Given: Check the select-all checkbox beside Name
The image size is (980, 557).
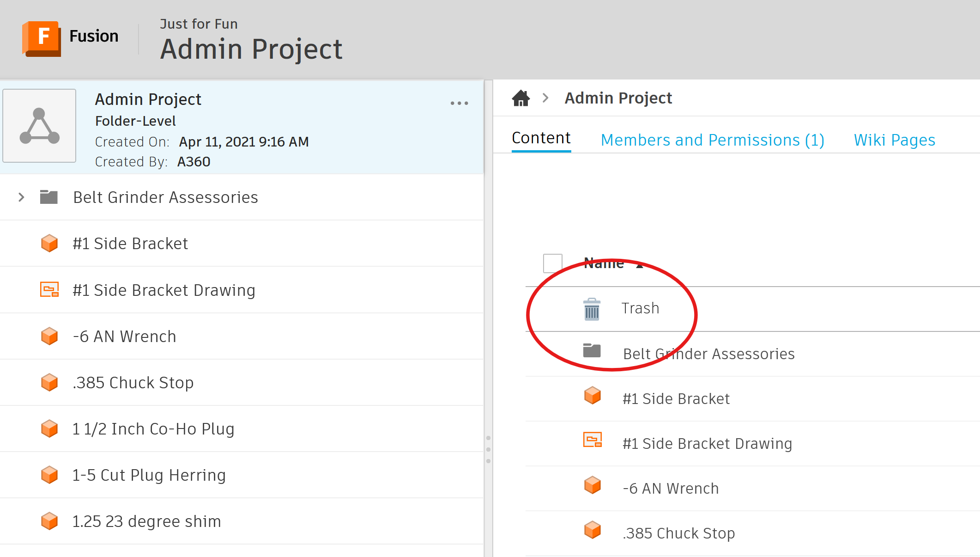Looking at the screenshot, I should [x=552, y=263].
